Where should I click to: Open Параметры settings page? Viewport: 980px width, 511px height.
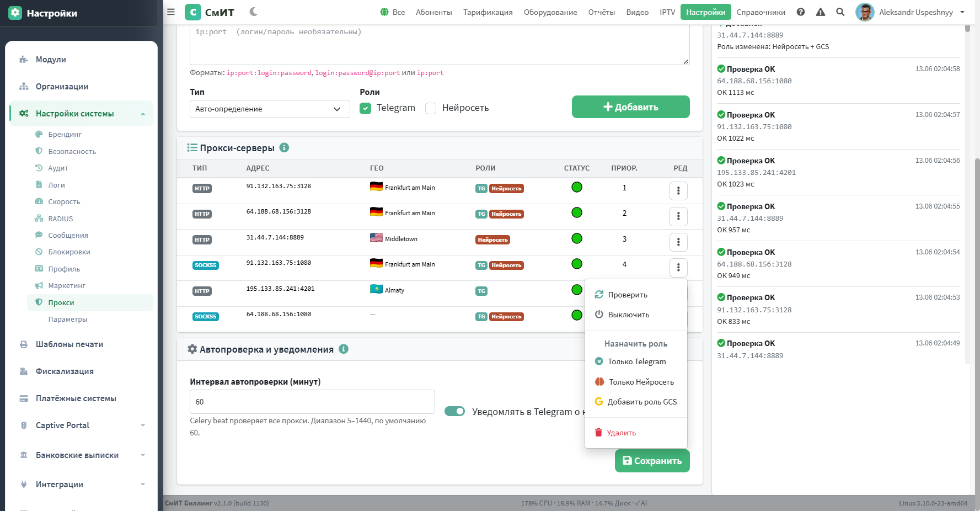click(x=67, y=319)
